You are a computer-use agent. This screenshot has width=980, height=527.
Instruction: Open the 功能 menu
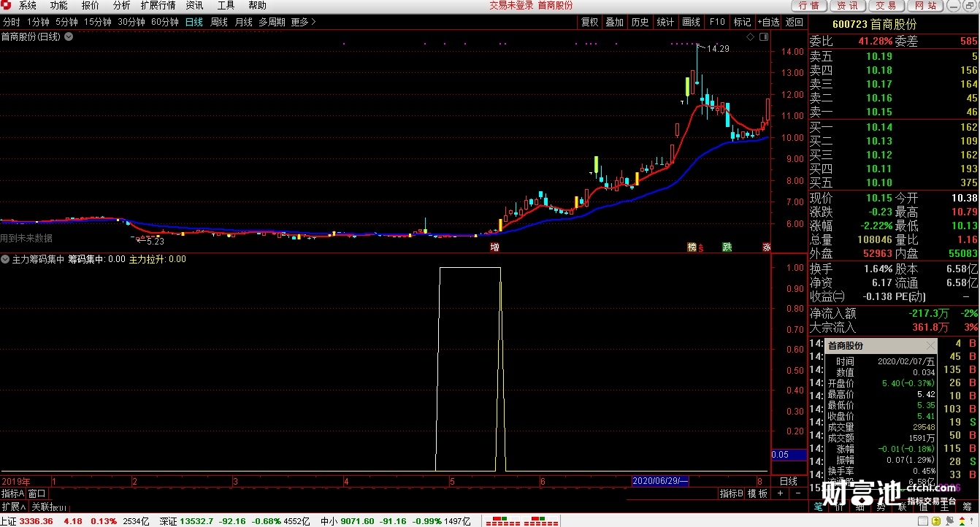pos(59,5)
